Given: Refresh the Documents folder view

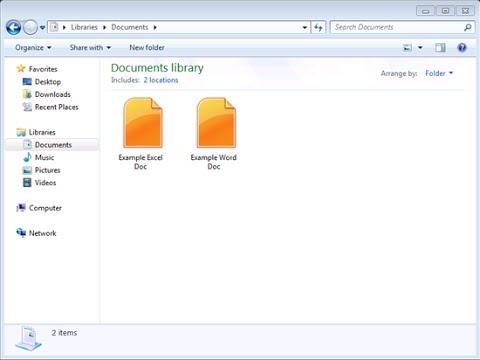Looking at the screenshot, I should [x=318, y=27].
